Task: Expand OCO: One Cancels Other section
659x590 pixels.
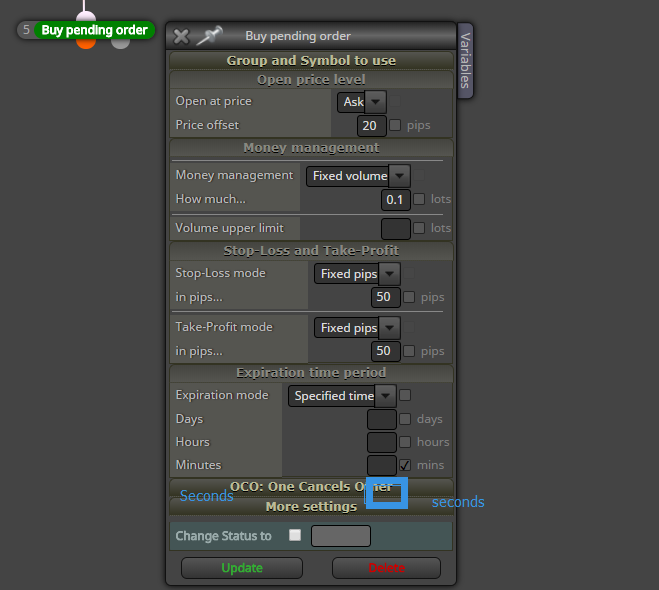Action: tap(311, 487)
